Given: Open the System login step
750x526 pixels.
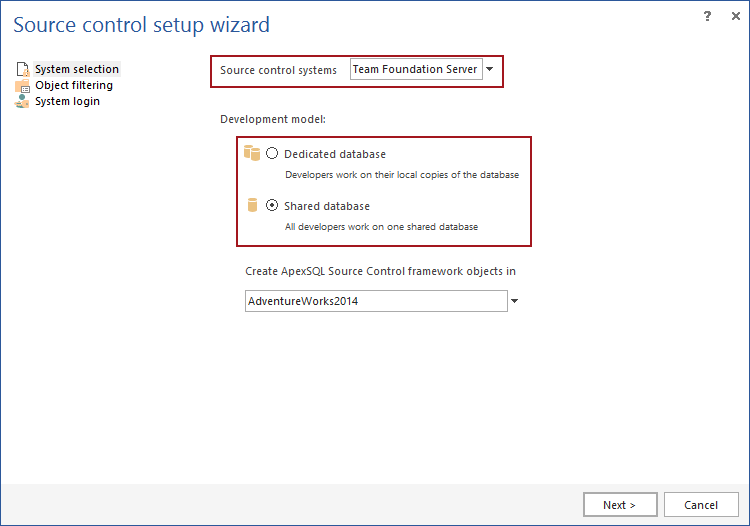Looking at the screenshot, I should pyautogui.click(x=67, y=101).
